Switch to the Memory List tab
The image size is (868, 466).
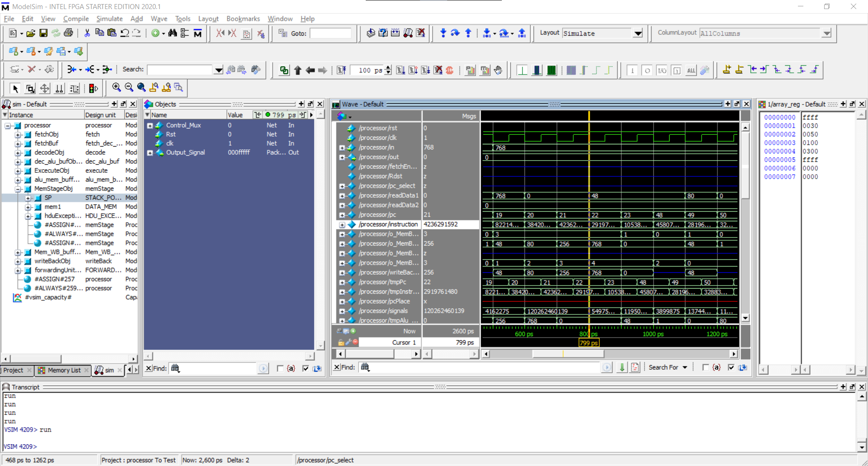coord(64,370)
